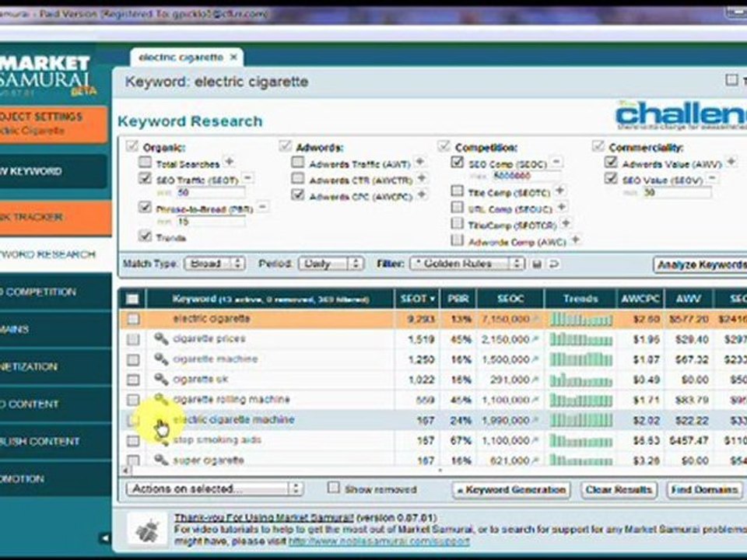Open SEOC arrow link for cigarette rolling machine row

click(x=535, y=400)
